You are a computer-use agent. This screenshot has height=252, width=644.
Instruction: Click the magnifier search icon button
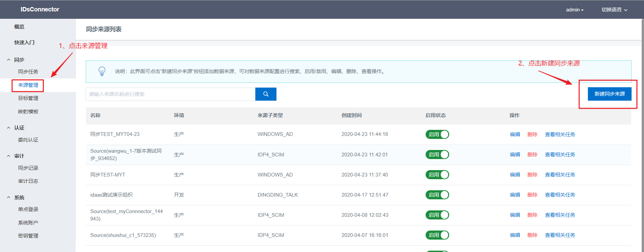click(x=266, y=94)
